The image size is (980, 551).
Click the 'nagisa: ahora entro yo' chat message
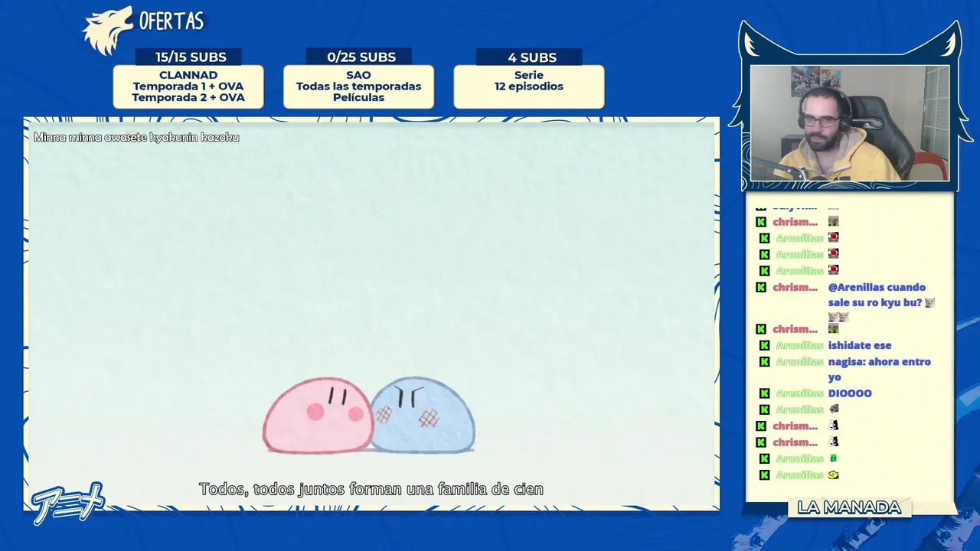(x=879, y=369)
